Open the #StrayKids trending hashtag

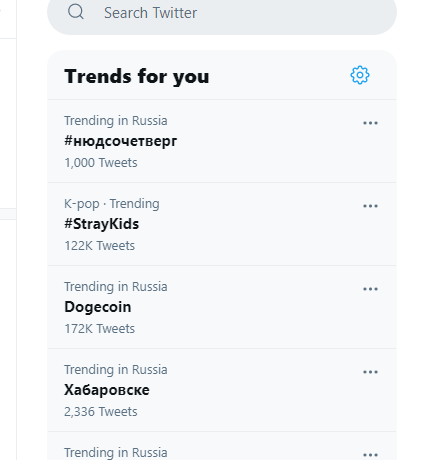pos(101,224)
